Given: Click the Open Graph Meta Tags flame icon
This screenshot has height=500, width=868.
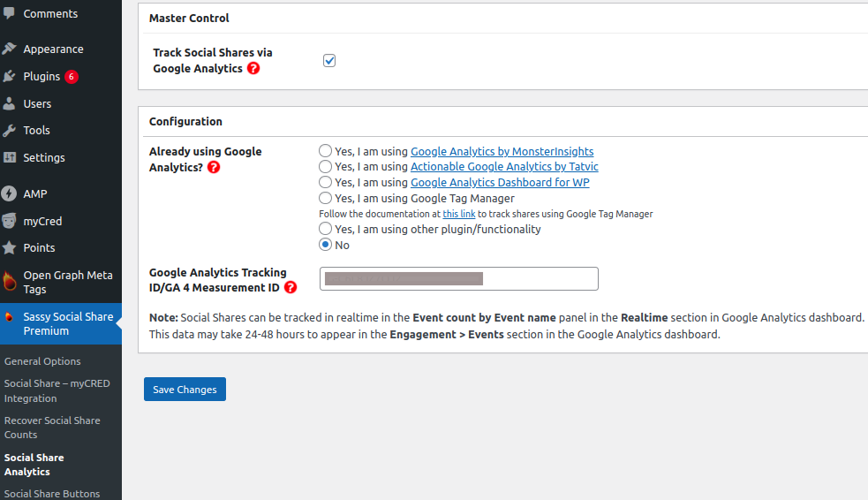Looking at the screenshot, I should [10, 282].
